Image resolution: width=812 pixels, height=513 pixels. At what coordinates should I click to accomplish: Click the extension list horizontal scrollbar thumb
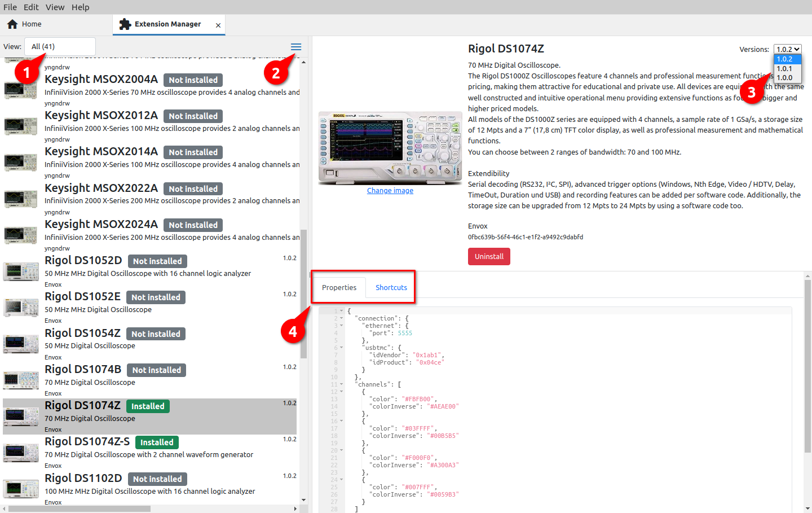[80, 508]
